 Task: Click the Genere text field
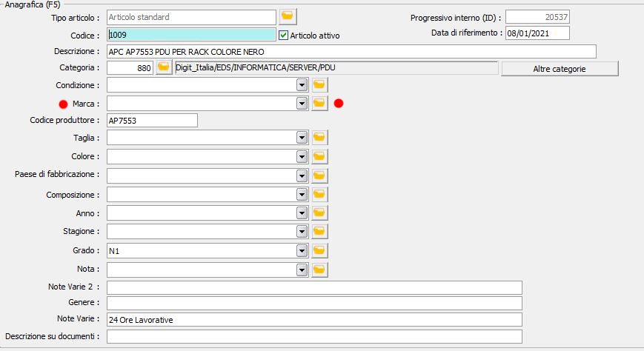coord(315,303)
